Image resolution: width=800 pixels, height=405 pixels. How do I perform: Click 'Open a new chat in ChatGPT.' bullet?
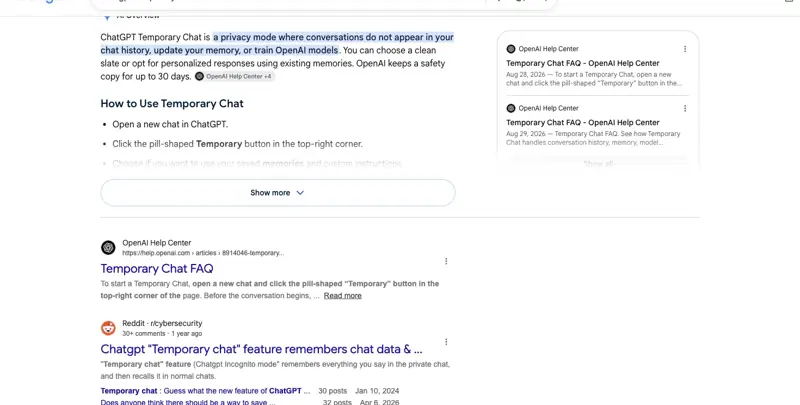[170, 124]
